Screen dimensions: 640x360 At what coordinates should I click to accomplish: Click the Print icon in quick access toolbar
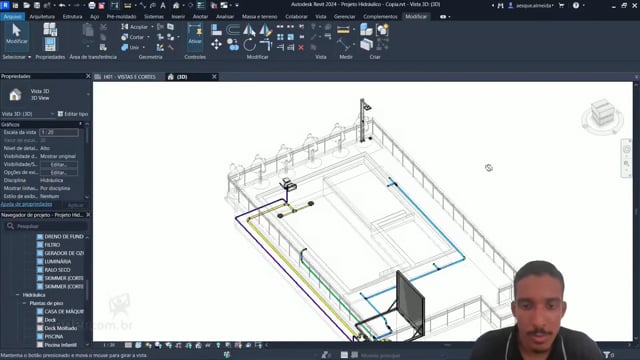click(x=92, y=5)
